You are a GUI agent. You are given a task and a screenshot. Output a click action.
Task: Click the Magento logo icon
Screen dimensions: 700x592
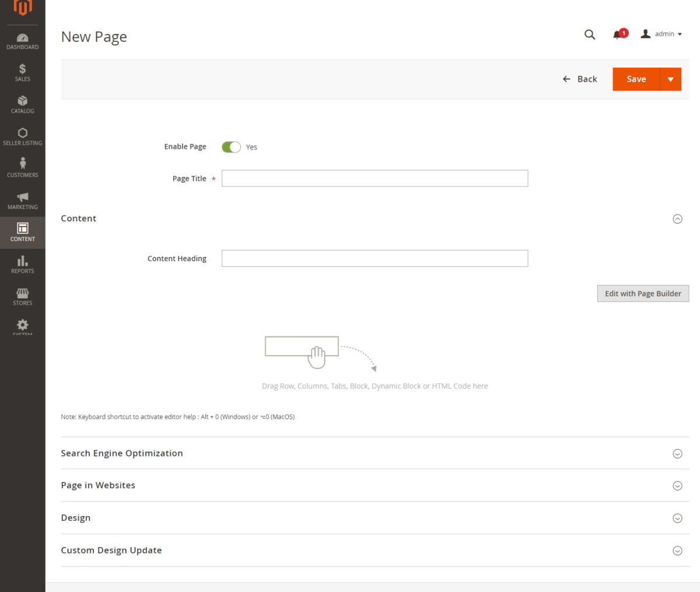[x=23, y=8]
